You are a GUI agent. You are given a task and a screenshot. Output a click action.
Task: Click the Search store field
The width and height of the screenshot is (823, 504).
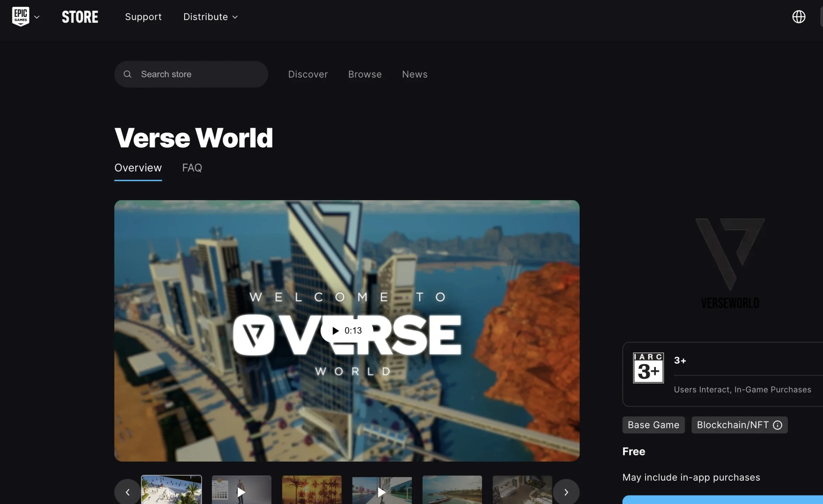click(x=191, y=74)
